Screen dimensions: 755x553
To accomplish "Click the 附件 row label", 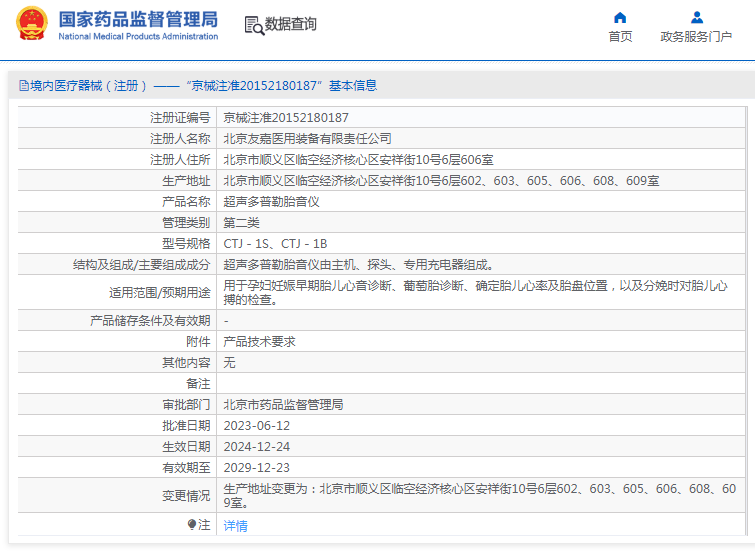I will click(198, 342).
